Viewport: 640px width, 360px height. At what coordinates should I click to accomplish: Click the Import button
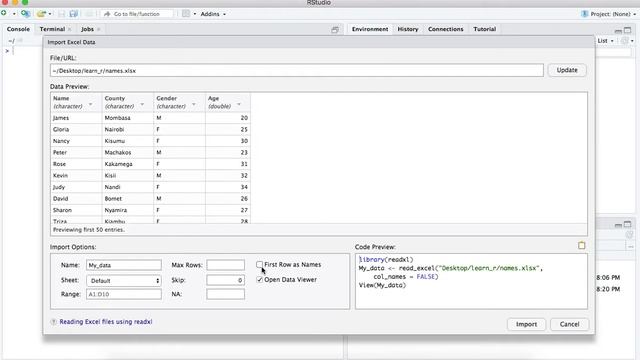point(526,324)
